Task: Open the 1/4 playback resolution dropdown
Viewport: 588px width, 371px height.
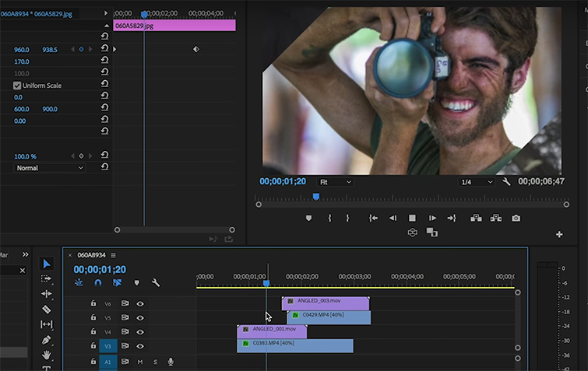Action: pos(476,182)
